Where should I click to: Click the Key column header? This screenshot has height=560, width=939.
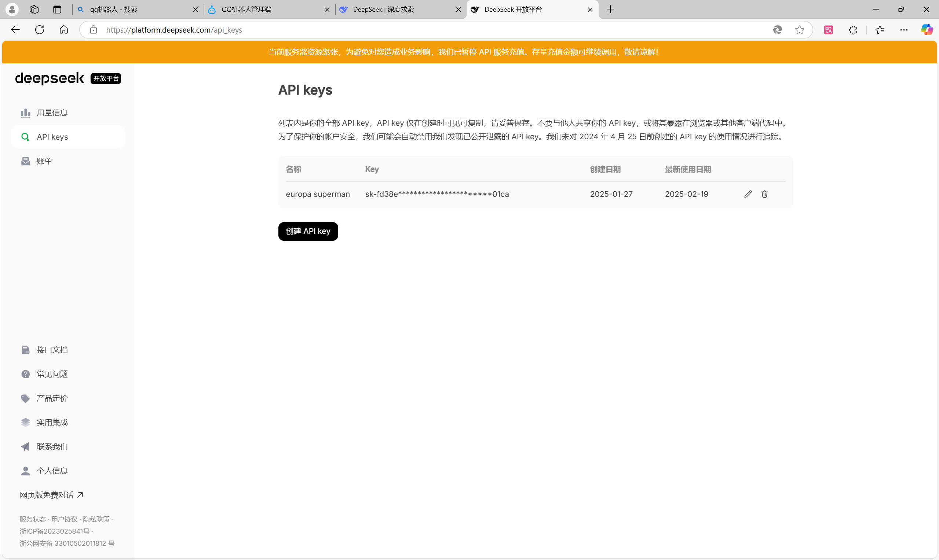[x=372, y=169]
